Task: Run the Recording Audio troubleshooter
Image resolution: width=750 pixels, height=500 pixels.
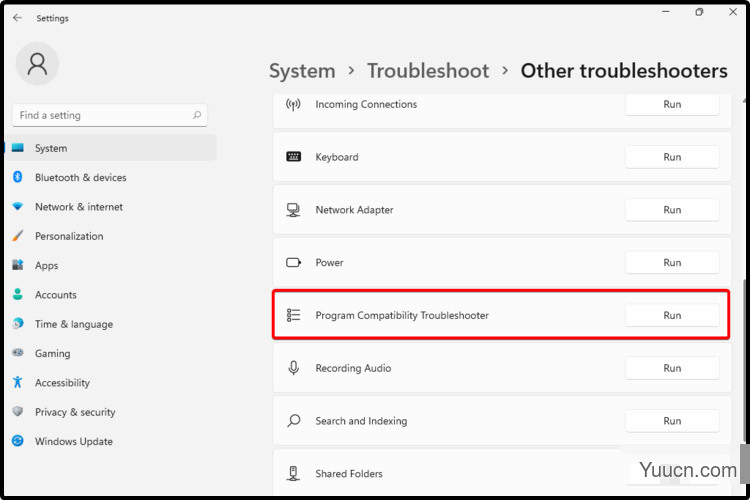Action: 672,368
